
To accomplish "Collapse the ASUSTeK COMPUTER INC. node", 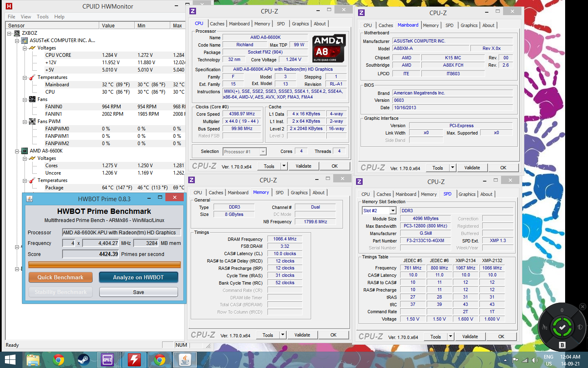I will click(17, 40).
